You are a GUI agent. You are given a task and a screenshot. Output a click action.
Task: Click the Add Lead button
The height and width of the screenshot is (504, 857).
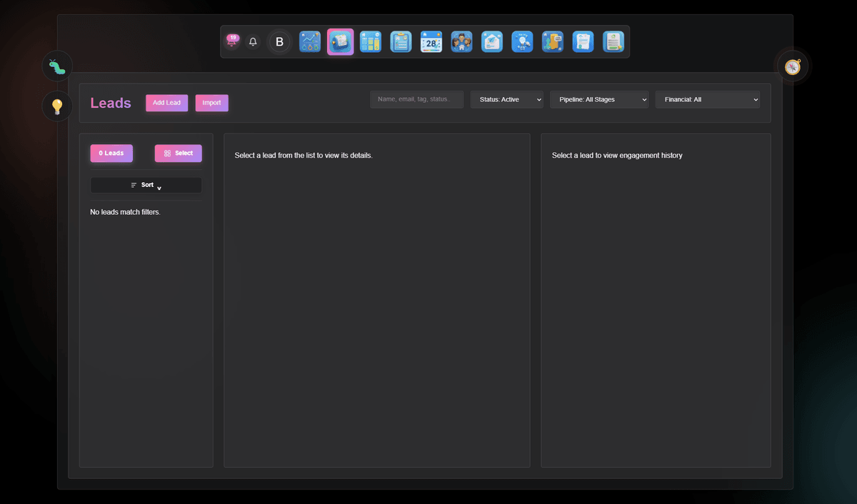click(166, 103)
